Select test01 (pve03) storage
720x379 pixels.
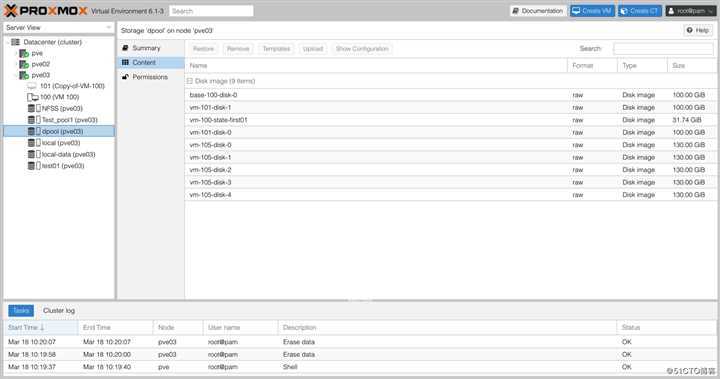63,166
